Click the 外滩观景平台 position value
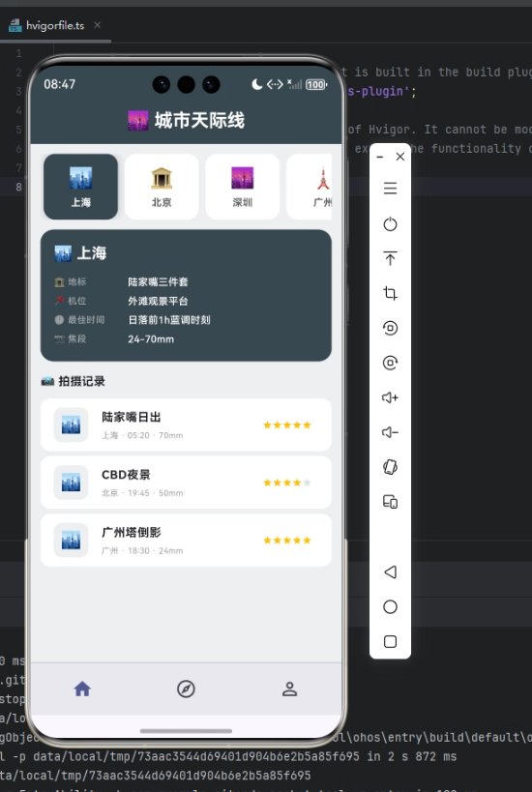This screenshot has width=532, height=792. click(158, 301)
